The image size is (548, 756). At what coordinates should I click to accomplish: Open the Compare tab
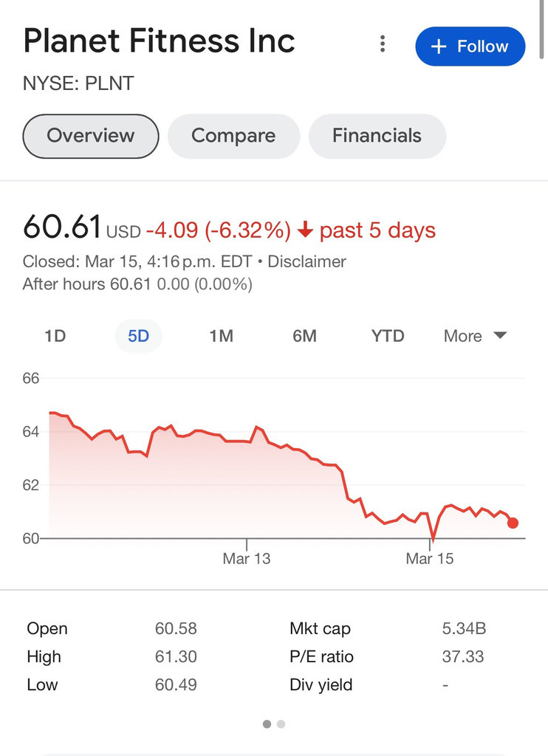click(x=233, y=136)
